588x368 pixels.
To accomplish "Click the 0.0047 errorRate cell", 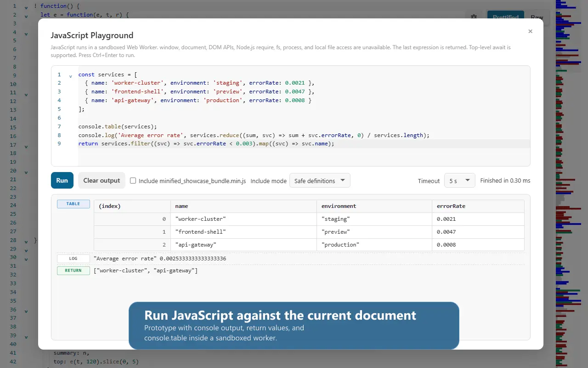I will tap(478, 232).
